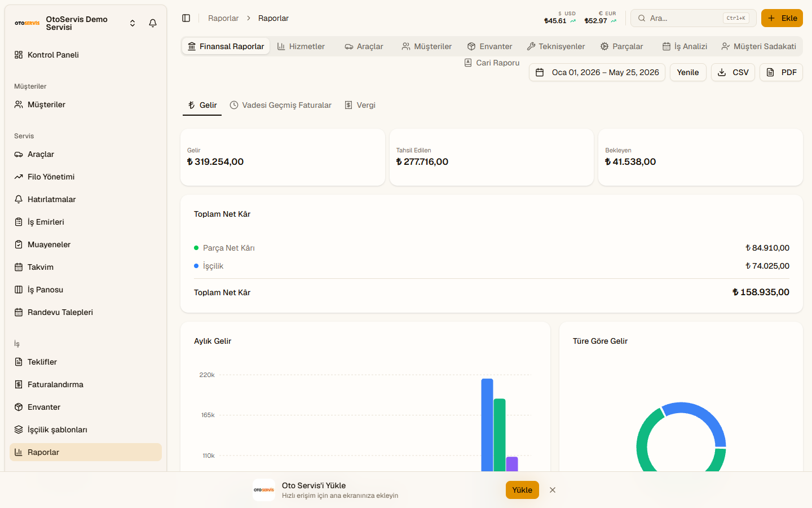Open notifications bell icon

pyautogui.click(x=153, y=23)
